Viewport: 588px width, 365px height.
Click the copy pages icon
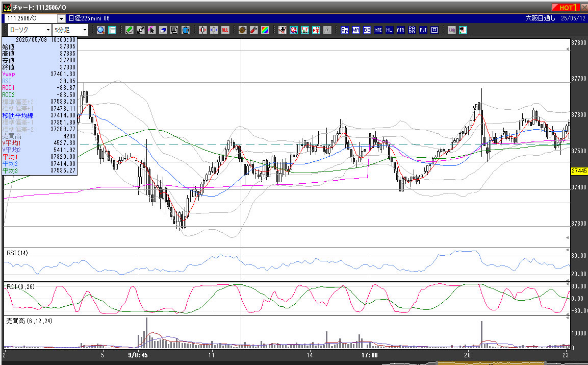(x=174, y=30)
